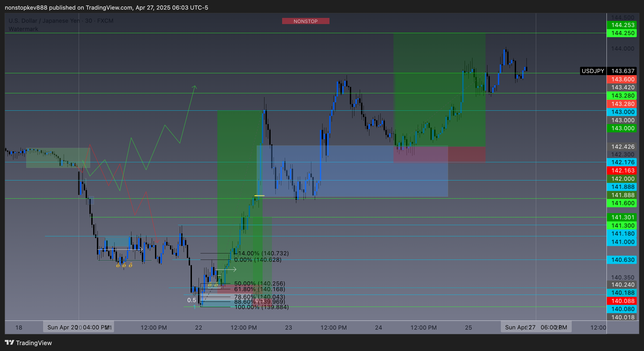644x351 pixels.
Task: Click the cyan 142.176 price label
Action: coord(622,162)
